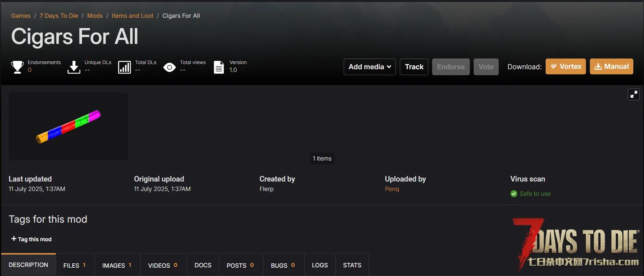
Task: Click the Last updated date text
Action: [x=37, y=189]
